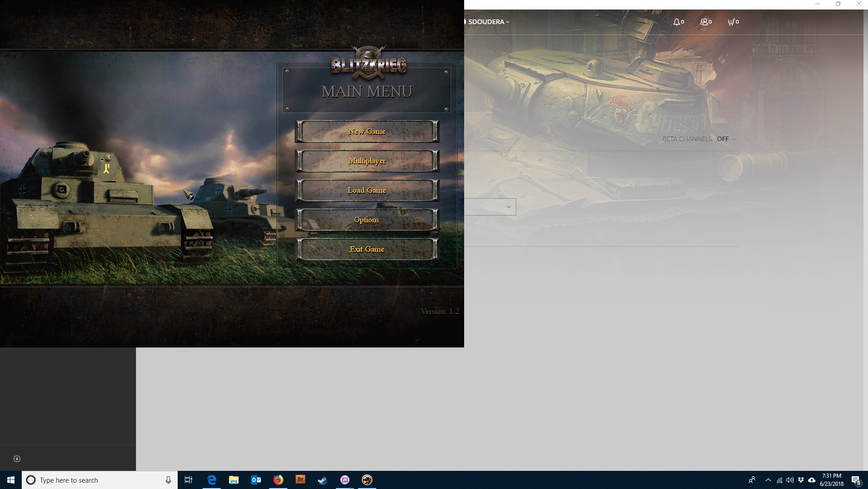Image resolution: width=868 pixels, height=489 pixels.
Task: Open the Windows Start menu
Action: pyautogui.click(x=11, y=480)
